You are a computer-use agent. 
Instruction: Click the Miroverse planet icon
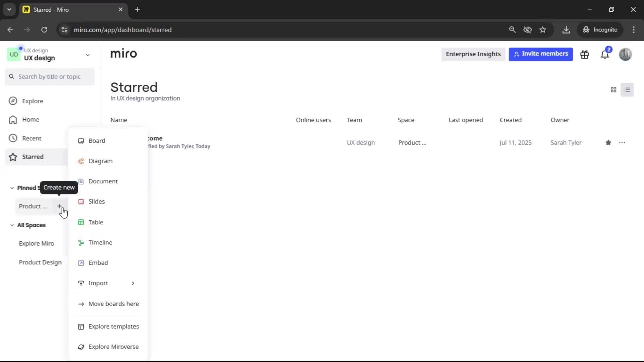pyautogui.click(x=81, y=347)
